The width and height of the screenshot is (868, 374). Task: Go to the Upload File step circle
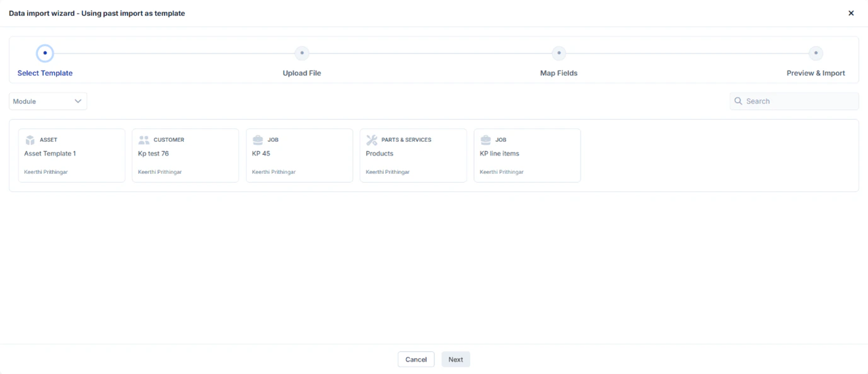pyautogui.click(x=302, y=54)
